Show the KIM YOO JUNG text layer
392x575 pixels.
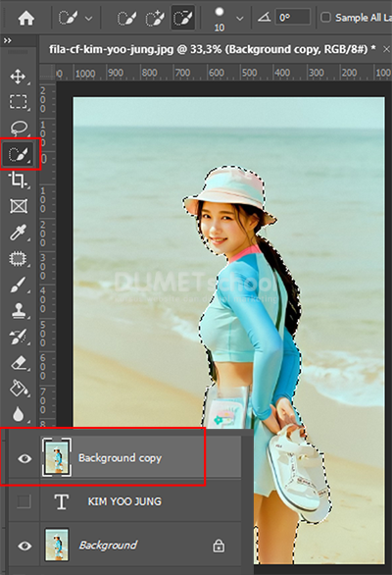24,501
